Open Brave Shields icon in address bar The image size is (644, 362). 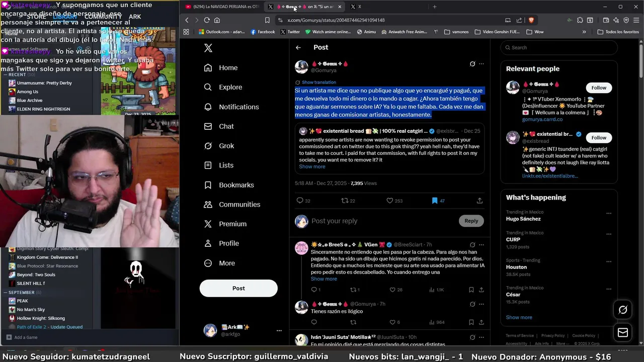point(531,20)
